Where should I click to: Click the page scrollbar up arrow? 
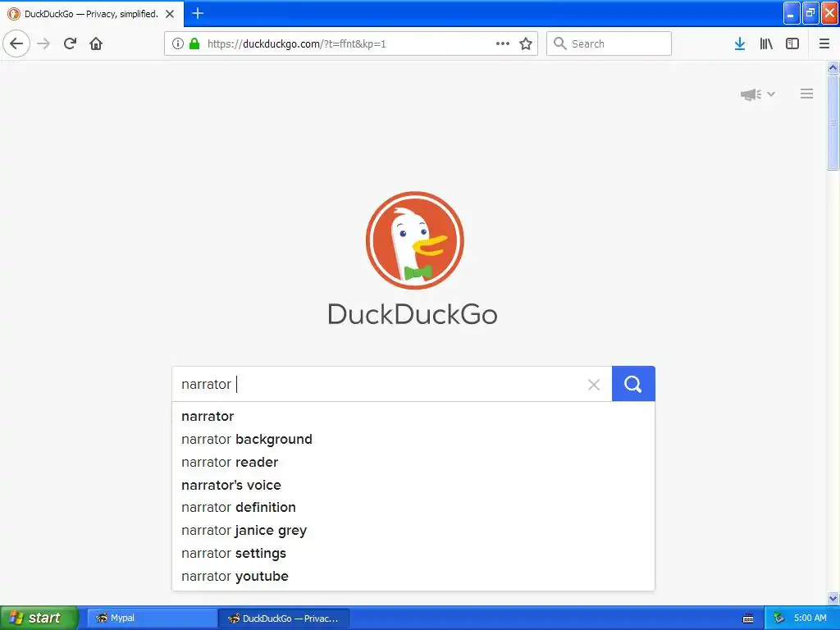(x=833, y=67)
